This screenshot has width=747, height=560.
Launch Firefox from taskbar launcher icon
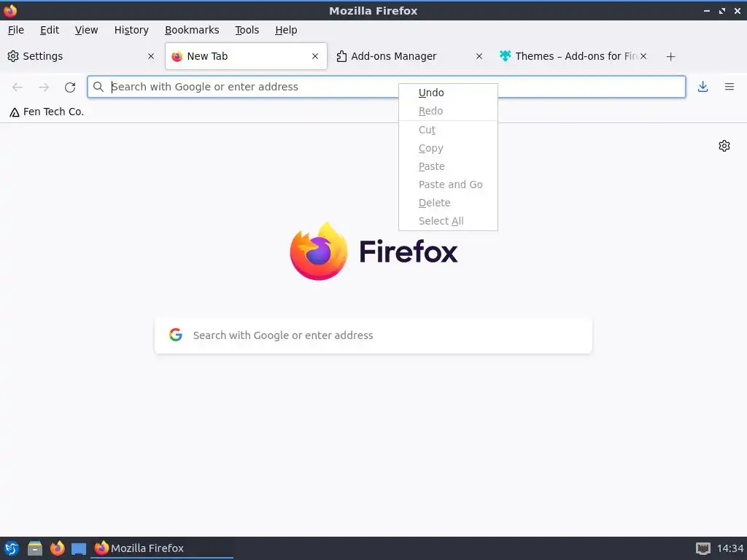coord(57,548)
